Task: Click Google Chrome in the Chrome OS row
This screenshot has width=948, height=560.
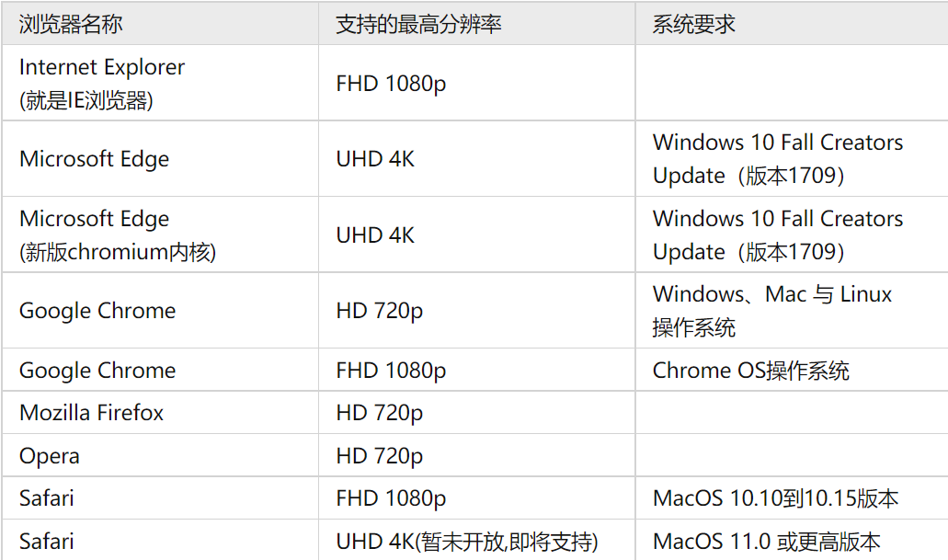Action: (x=97, y=371)
